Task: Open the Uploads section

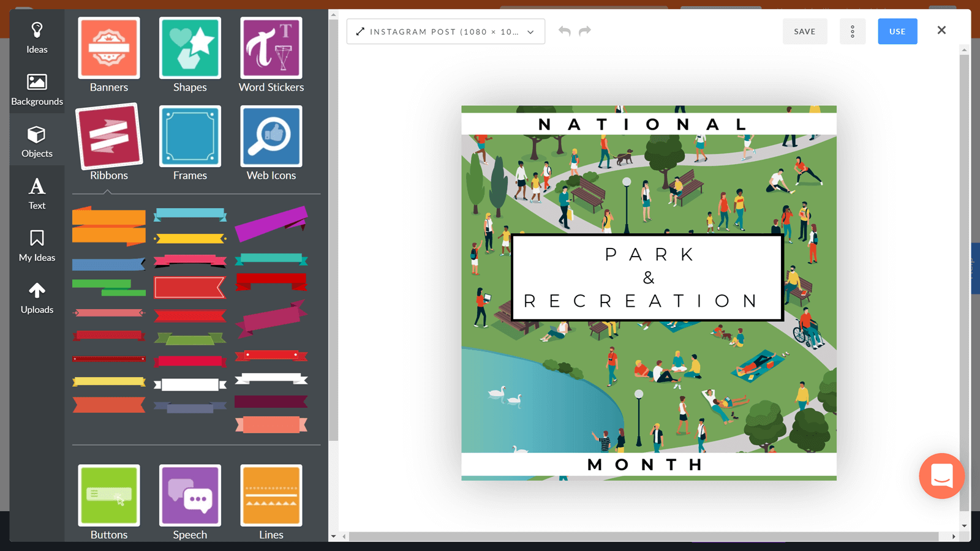Action: 37,298
